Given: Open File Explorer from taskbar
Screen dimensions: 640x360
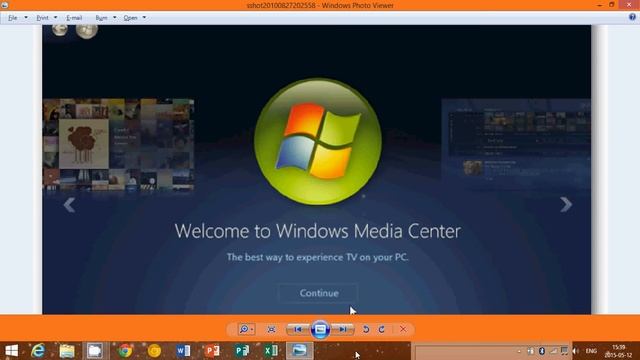Looking at the screenshot, I should click(x=67, y=351).
